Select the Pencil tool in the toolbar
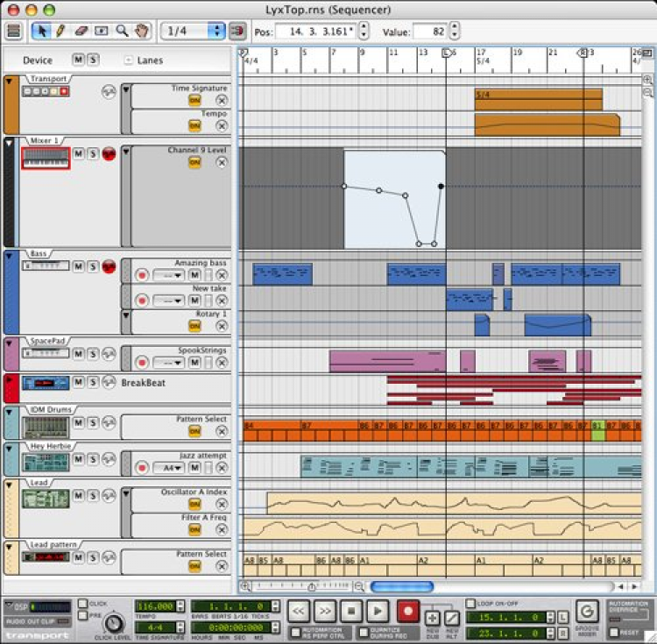657x644 pixels. tap(60, 31)
